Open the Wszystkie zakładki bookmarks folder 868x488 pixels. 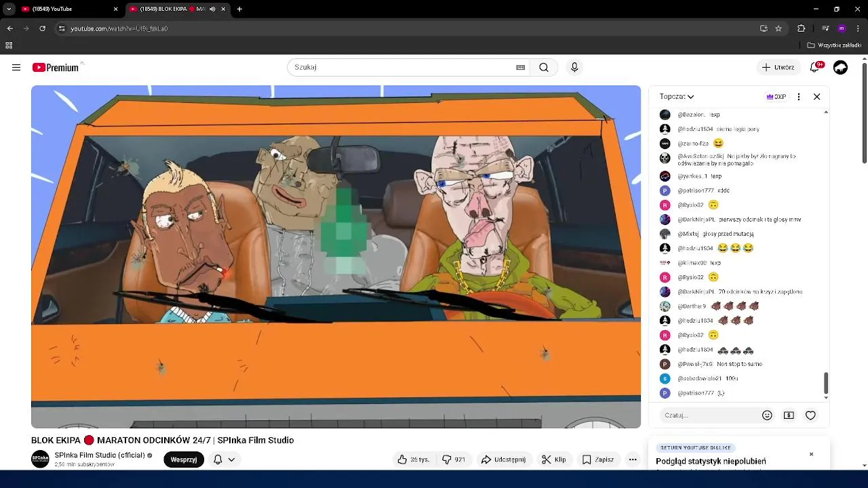[x=835, y=45]
